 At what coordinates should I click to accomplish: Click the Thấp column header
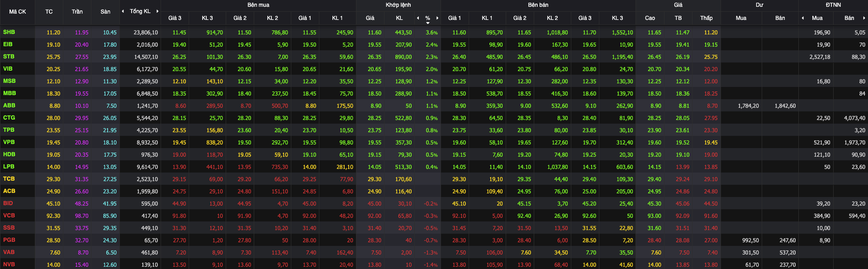707,18
